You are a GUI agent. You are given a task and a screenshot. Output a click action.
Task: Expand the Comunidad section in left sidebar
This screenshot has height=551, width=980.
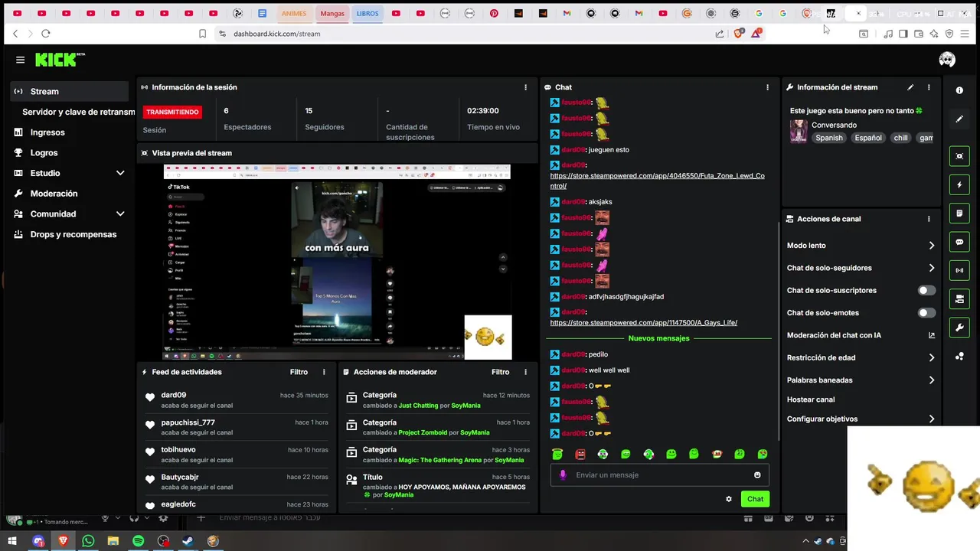[x=120, y=214]
